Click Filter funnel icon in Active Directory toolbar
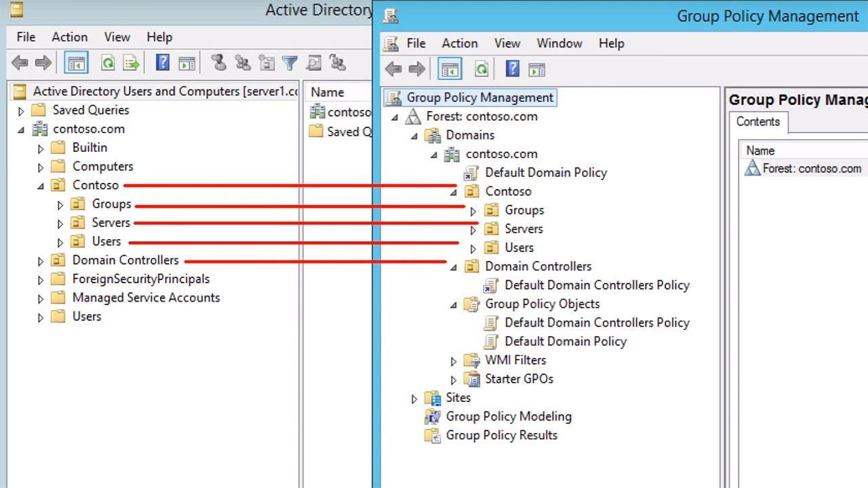868x488 pixels. click(x=290, y=63)
